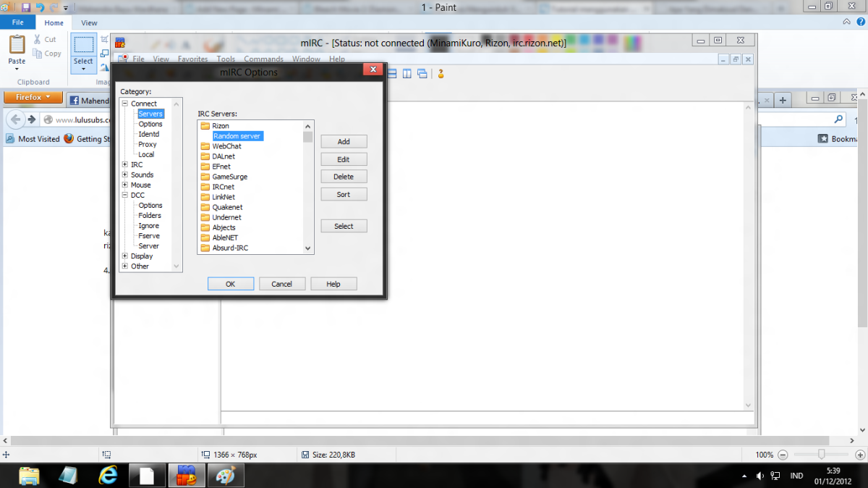
Task: Click the zoom out minus button in Paint
Action: pos(783,455)
